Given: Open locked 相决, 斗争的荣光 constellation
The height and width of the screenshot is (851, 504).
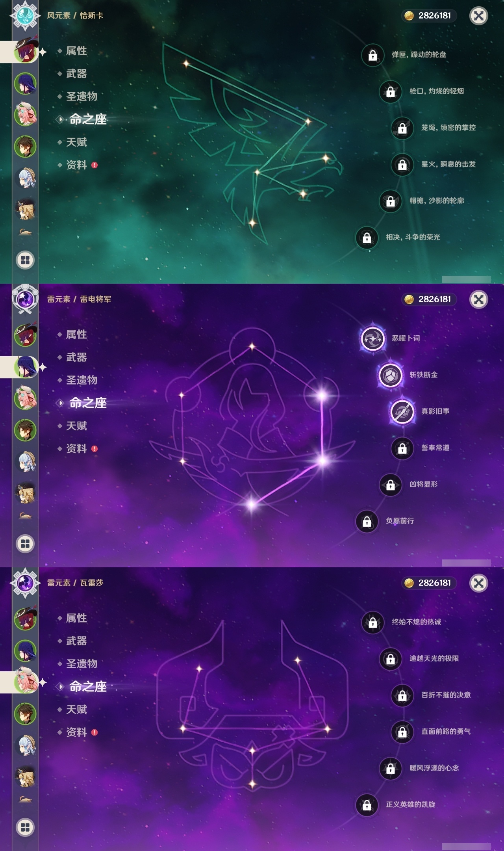Looking at the screenshot, I should coord(367,237).
